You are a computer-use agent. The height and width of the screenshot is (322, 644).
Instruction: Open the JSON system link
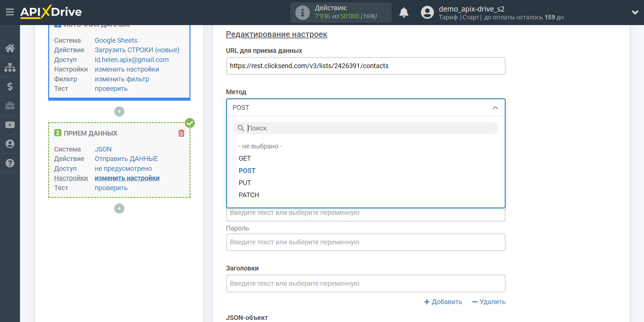click(103, 149)
